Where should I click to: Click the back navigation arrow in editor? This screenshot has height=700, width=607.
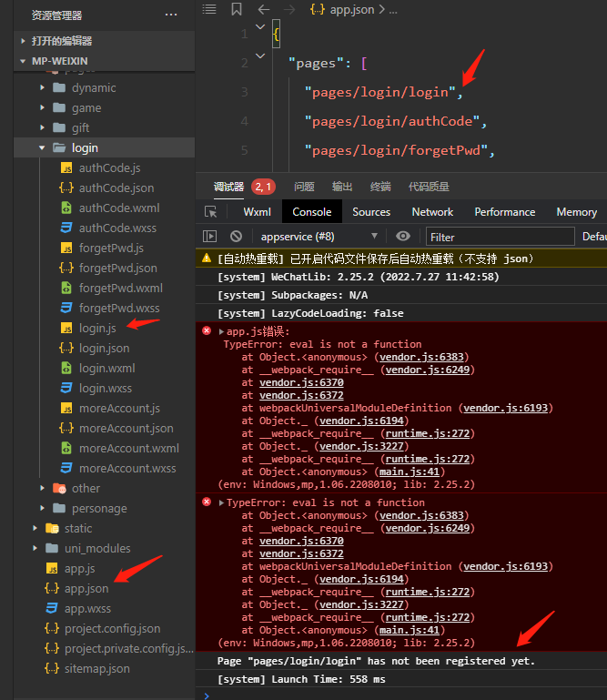pyautogui.click(x=263, y=9)
